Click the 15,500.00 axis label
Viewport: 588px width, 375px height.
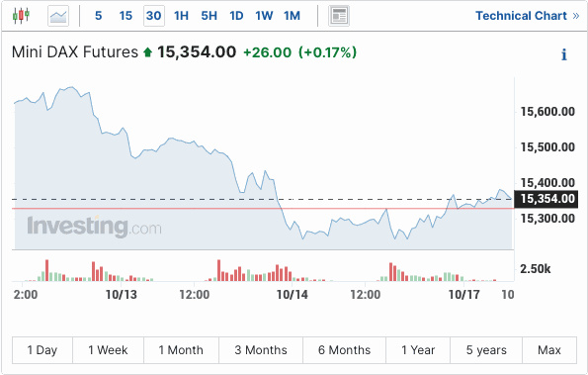click(x=547, y=147)
